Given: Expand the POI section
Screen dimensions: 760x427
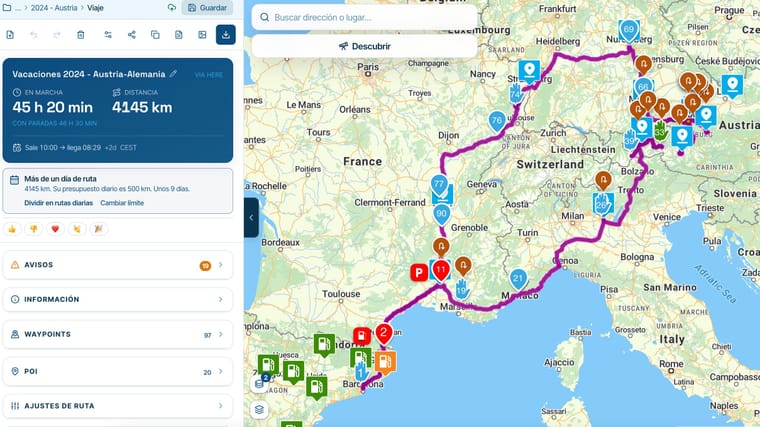Looking at the screenshot, I should click(118, 372).
